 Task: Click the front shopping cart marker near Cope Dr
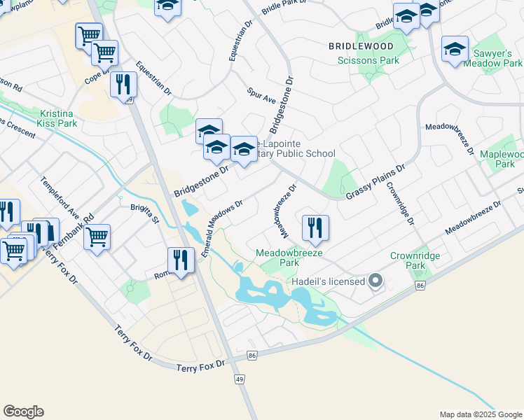tap(104, 53)
